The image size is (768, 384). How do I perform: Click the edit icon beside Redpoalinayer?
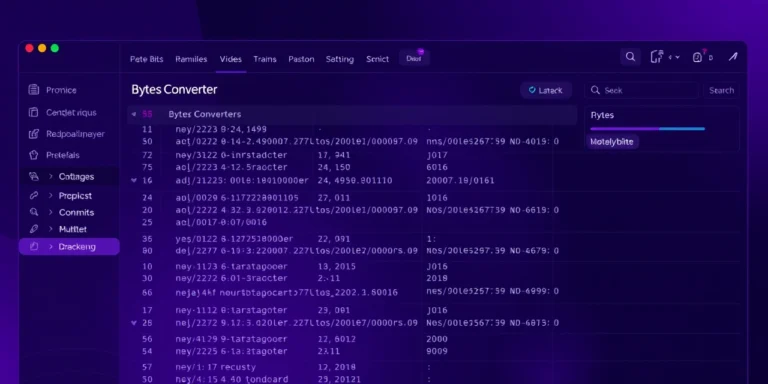33,134
